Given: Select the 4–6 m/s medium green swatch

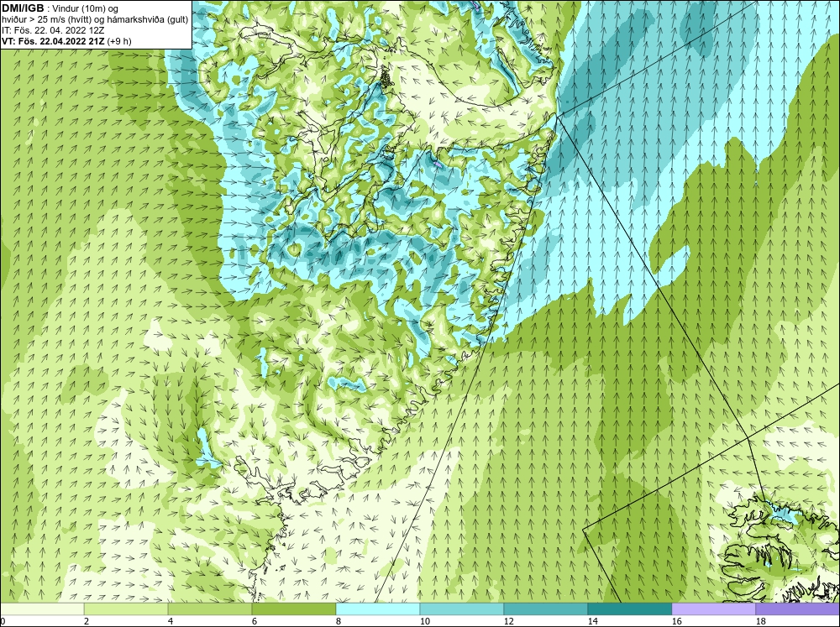Looking at the screenshot, I should coord(210,609).
